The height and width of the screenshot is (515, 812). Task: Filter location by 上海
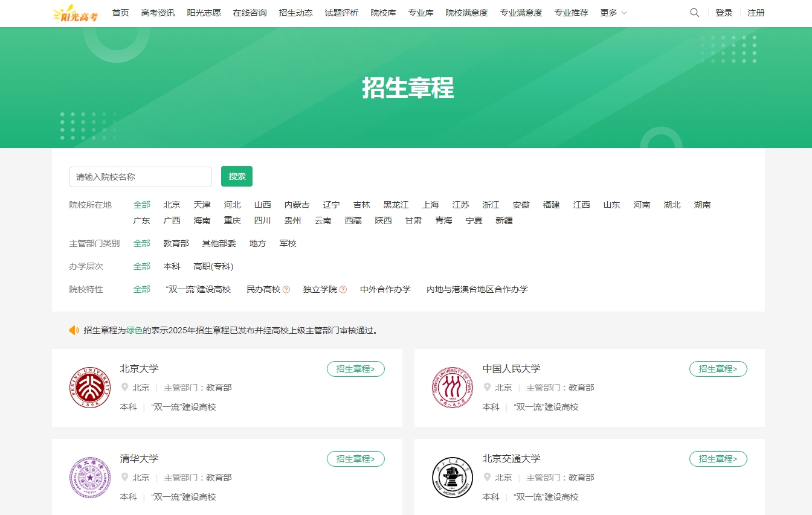[431, 205]
